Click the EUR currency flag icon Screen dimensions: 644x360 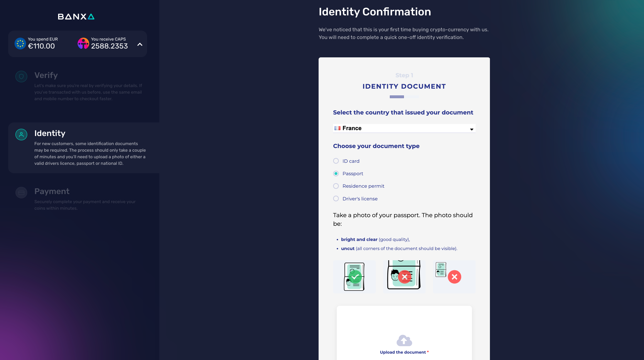point(20,44)
